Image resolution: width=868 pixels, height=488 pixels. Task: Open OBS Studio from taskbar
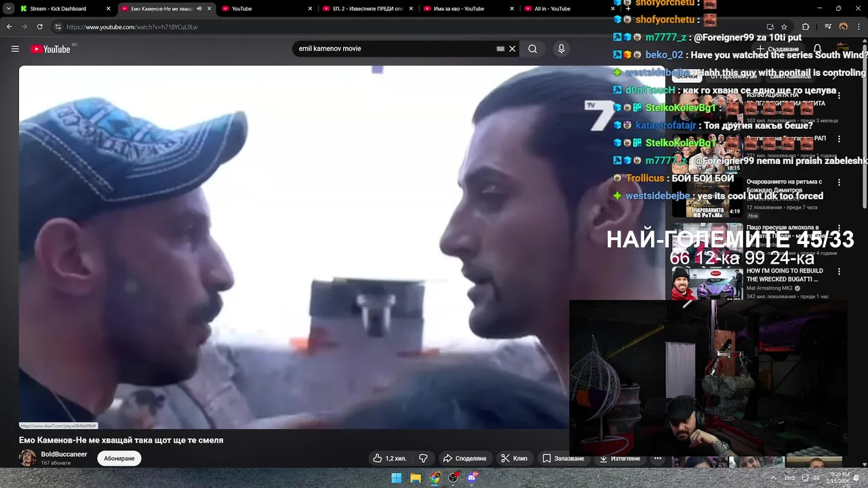tap(453, 478)
